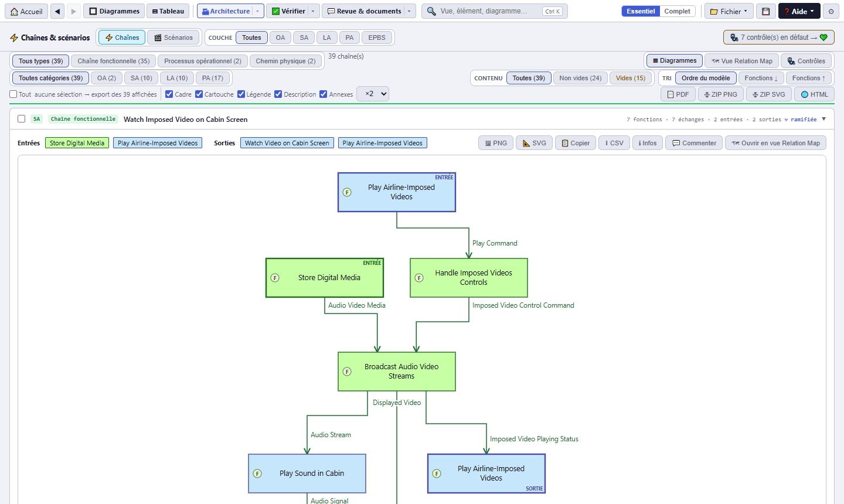Screen dimensions: 844x504
Task: Toggle the Description checkbox
Action: pyautogui.click(x=278, y=94)
